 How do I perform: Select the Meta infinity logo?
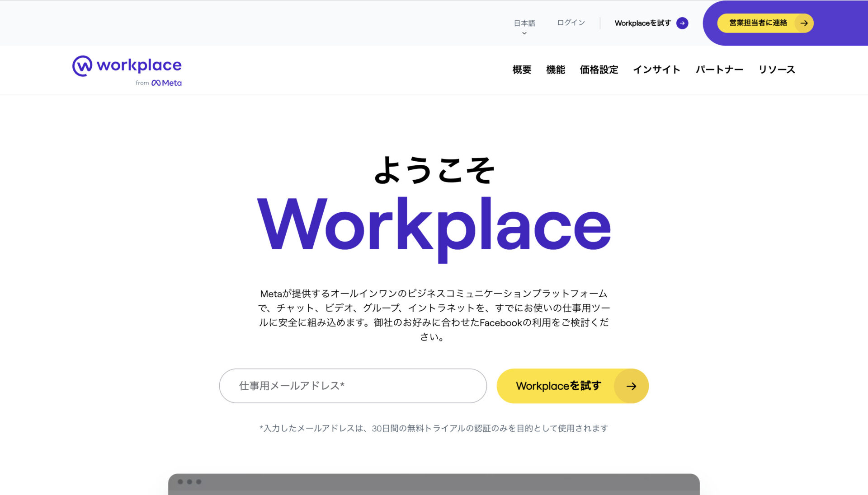pos(156,83)
